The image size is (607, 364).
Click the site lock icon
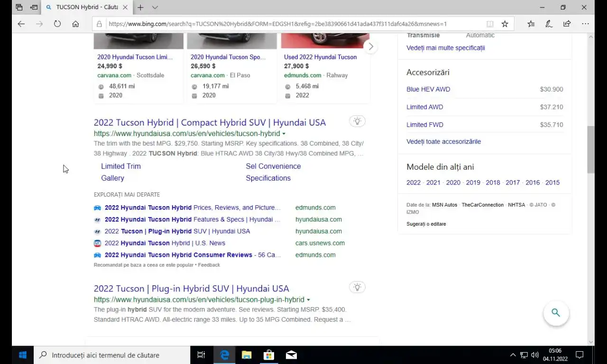(99, 24)
